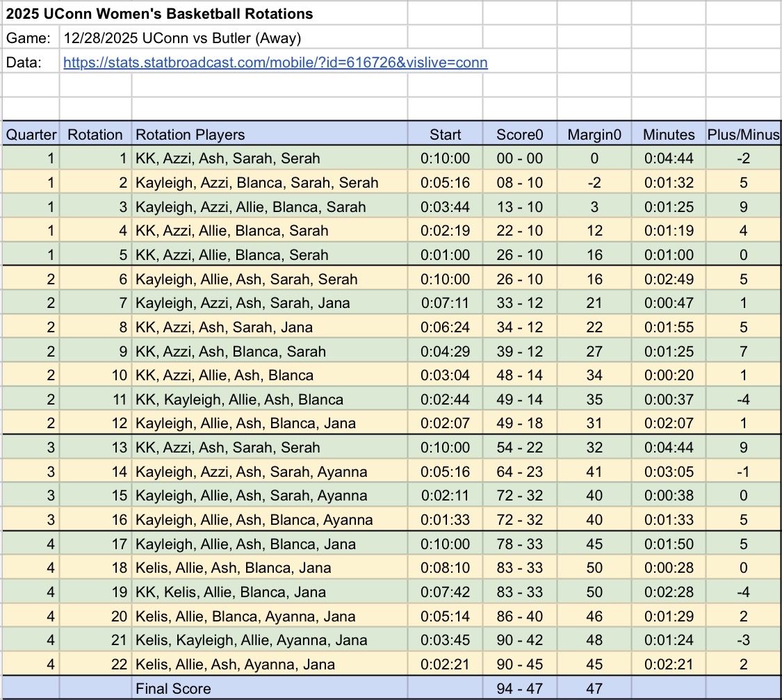
Task: Click the 0:03:05 minutes cell
Action: point(668,472)
